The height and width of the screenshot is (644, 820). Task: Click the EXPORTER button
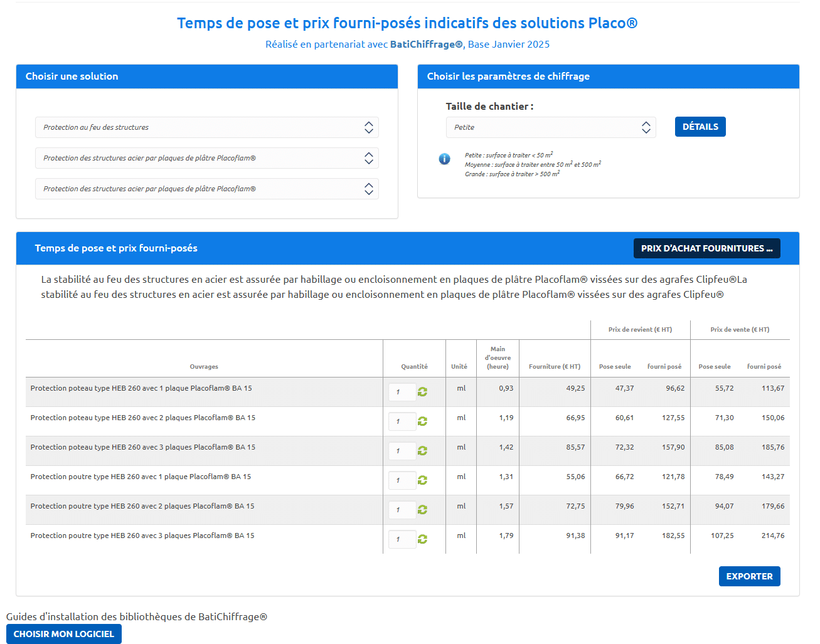click(x=749, y=576)
